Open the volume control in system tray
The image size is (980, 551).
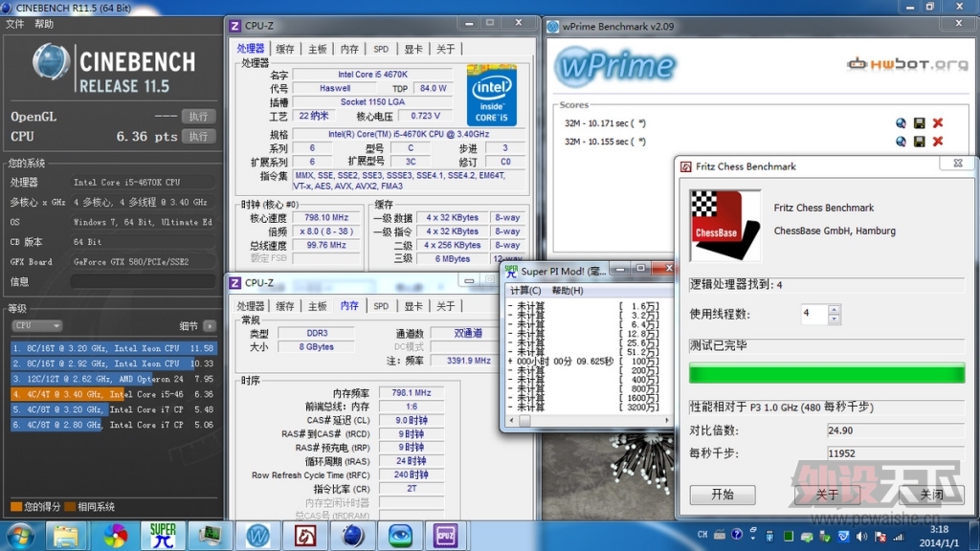pos(862,536)
